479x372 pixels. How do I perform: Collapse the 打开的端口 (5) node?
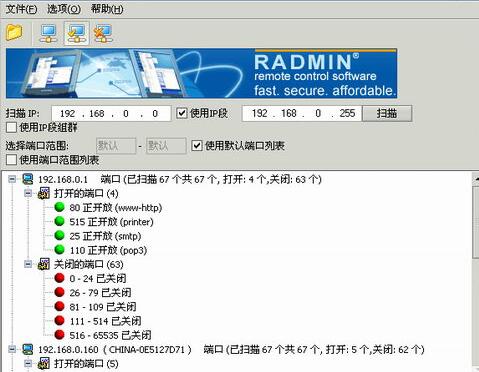click(x=28, y=363)
